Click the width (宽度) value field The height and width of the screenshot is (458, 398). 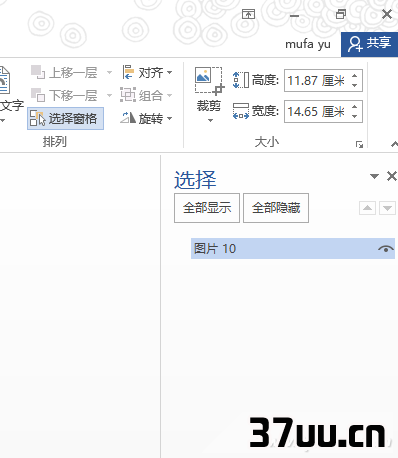(316, 111)
